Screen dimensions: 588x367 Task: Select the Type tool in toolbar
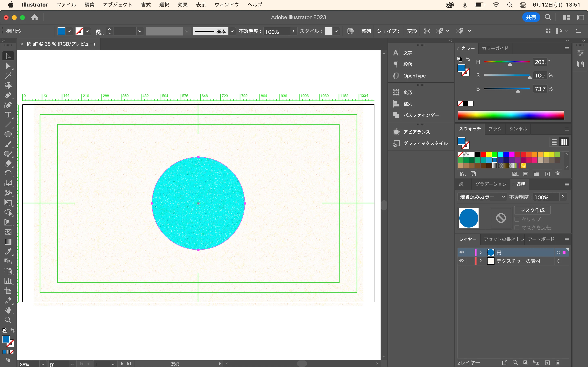click(x=8, y=115)
